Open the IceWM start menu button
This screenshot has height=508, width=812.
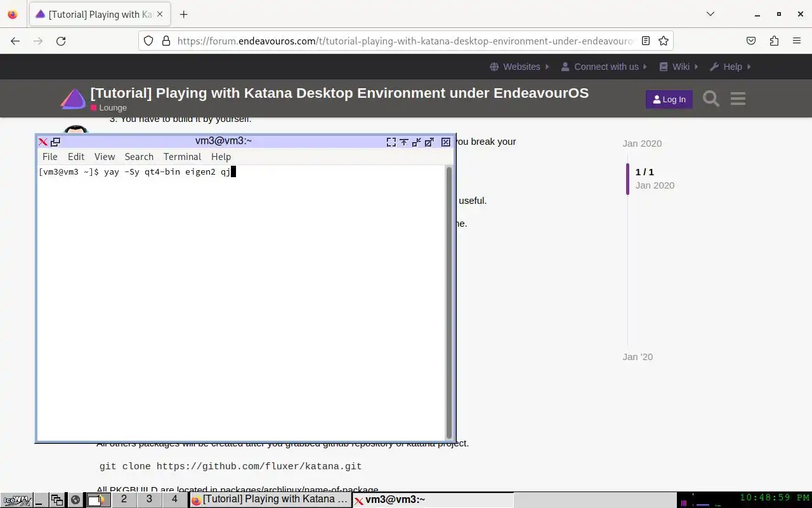pos(16,500)
